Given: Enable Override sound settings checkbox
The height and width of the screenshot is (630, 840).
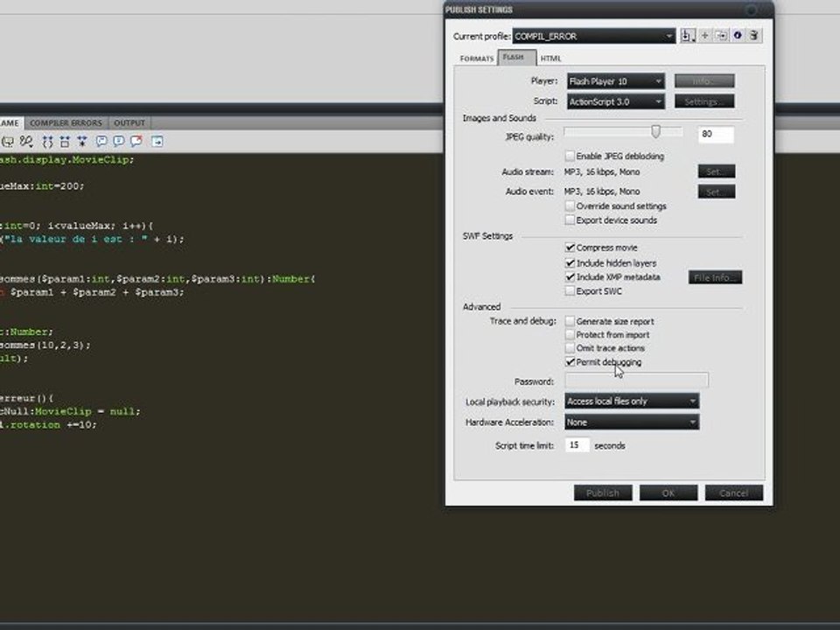Looking at the screenshot, I should [x=570, y=206].
